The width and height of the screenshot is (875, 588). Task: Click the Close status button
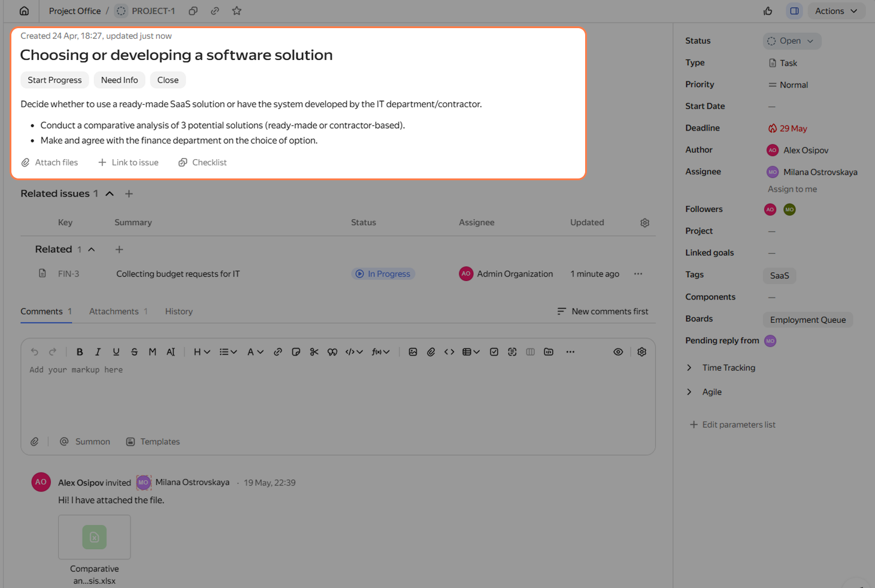[x=168, y=80]
